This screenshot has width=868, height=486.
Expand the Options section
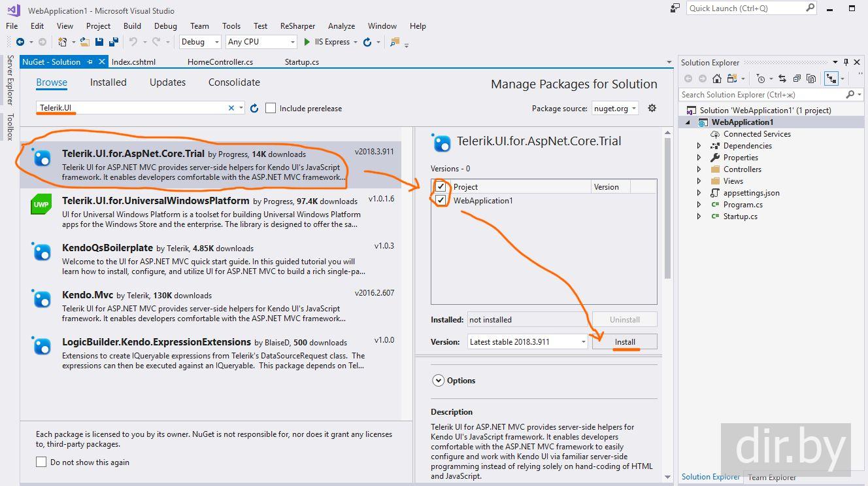click(x=437, y=380)
